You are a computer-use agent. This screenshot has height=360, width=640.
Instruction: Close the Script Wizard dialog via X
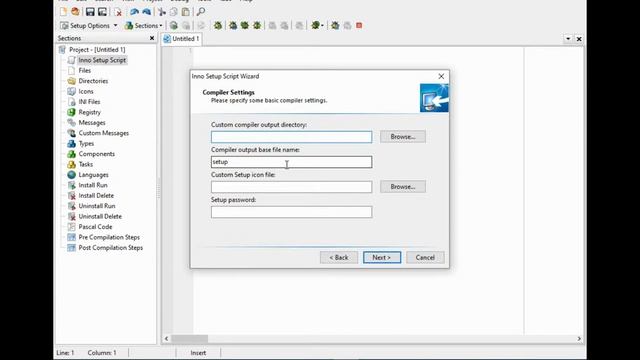(441, 76)
